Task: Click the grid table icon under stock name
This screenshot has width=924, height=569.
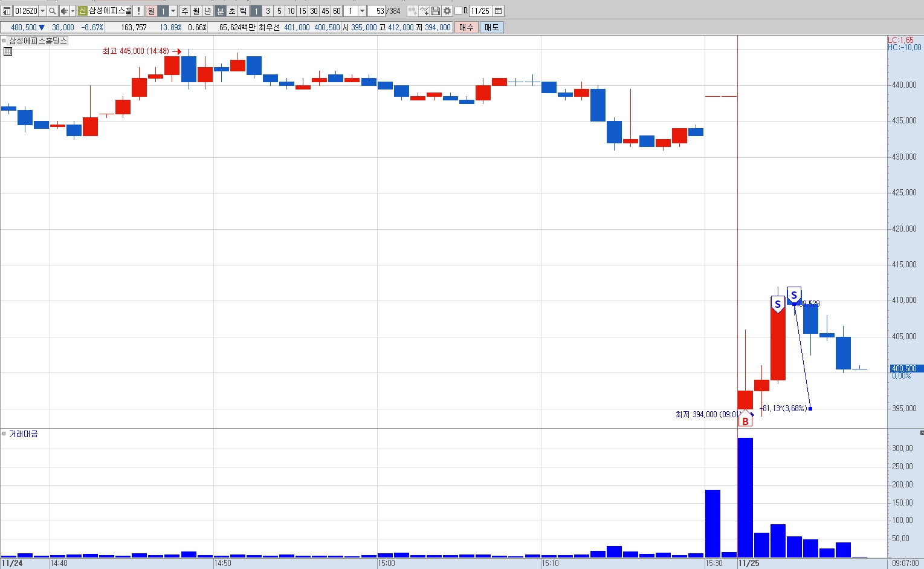Action: [x=8, y=51]
